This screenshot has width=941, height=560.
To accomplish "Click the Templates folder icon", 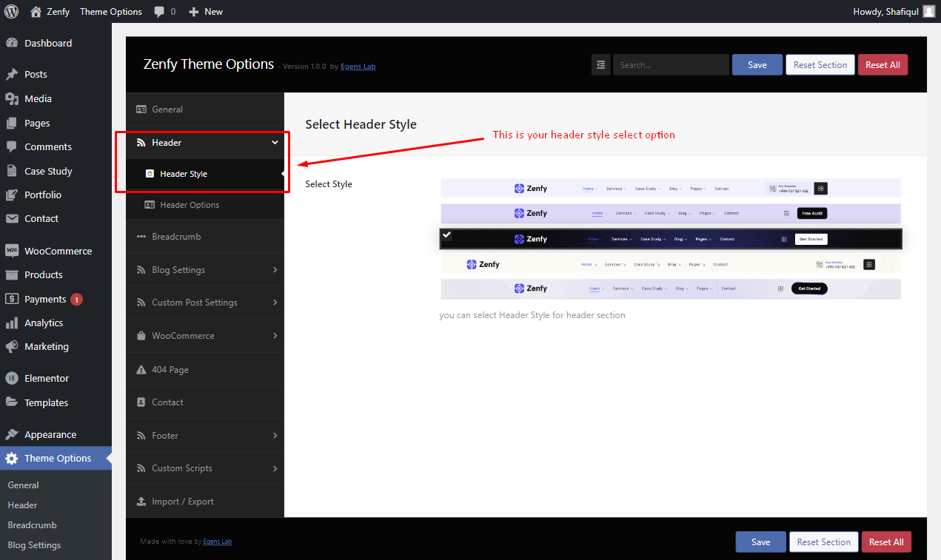I will pos(12,402).
